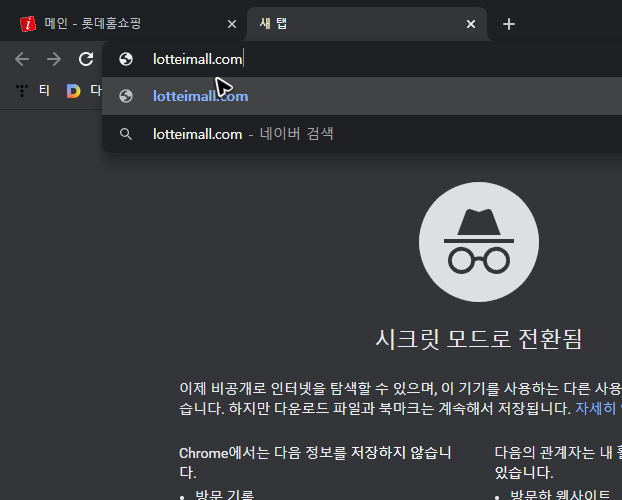The width and height of the screenshot is (622, 500).
Task: Click globe icon beside the highlighted suggestion
Action: 126,96
